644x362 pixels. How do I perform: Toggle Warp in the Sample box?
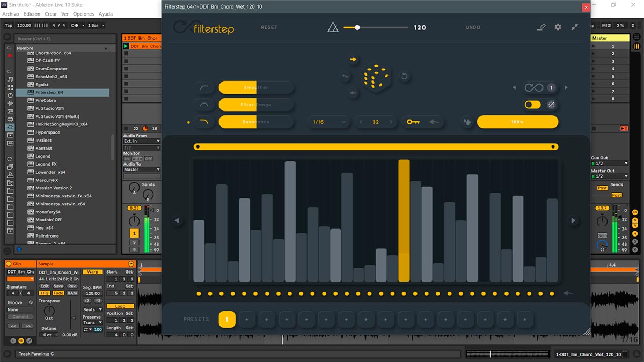click(92, 272)
